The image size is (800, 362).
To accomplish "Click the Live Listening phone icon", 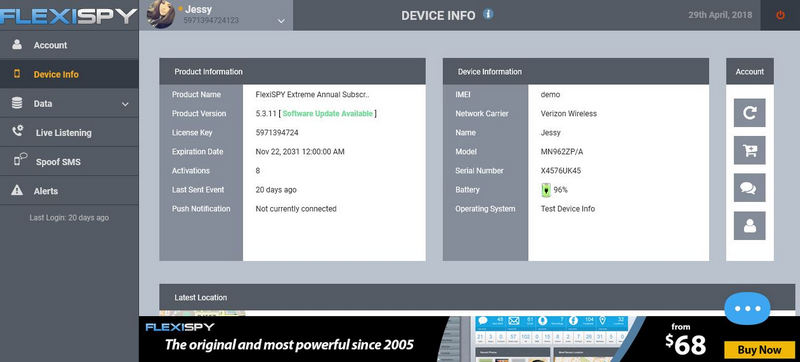I will 18,132.
